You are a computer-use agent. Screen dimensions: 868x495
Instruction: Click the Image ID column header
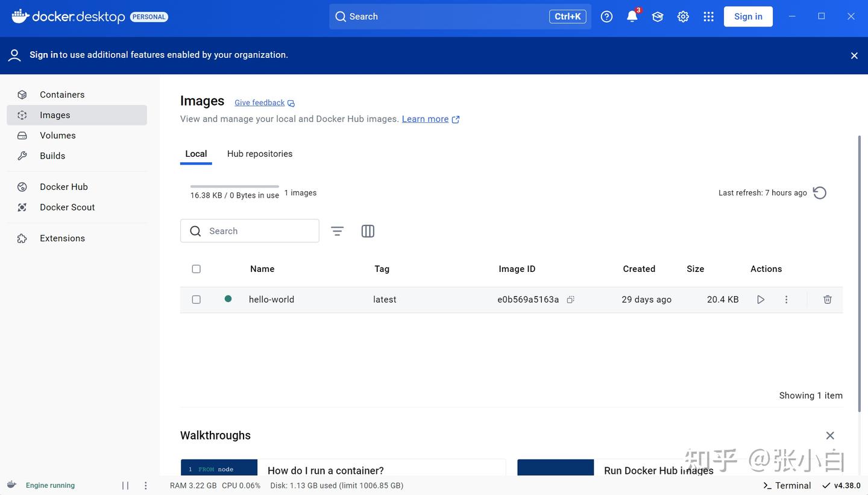[517, 269]
